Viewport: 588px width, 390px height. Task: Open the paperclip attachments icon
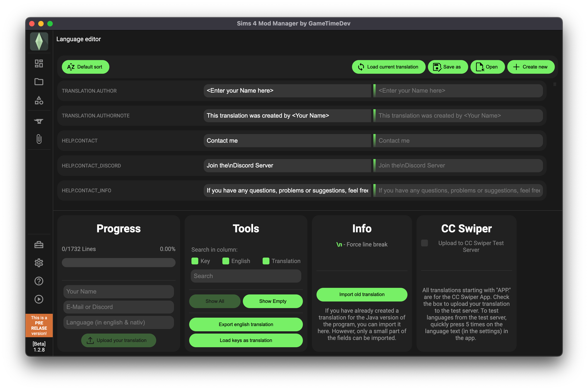coord(39,139)
